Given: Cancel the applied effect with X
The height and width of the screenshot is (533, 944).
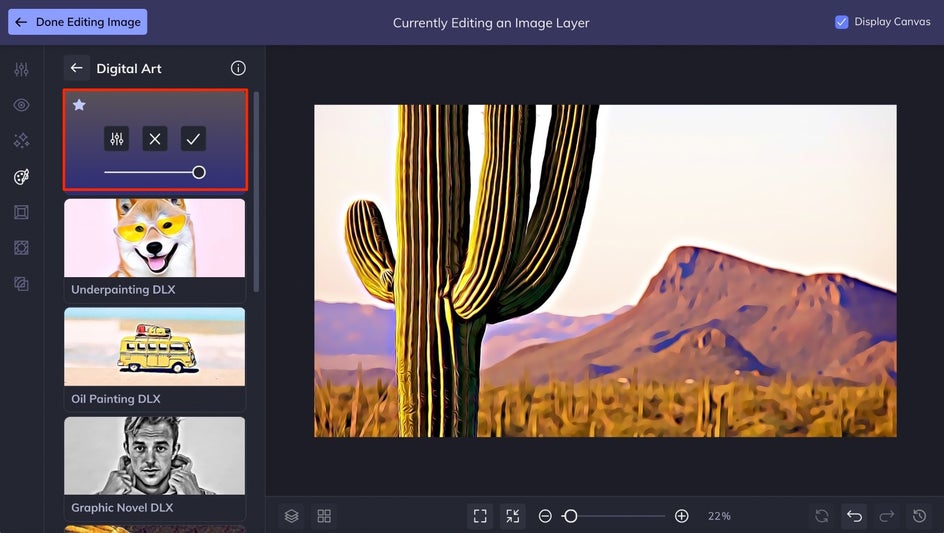Looking at the screenshot, I should [x=155, y=139].
